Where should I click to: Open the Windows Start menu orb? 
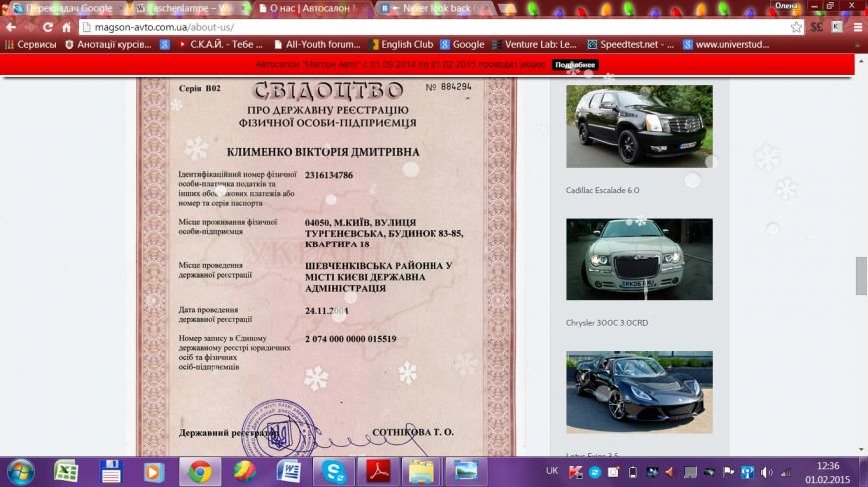pyautogui.click(x=21, y=472)
